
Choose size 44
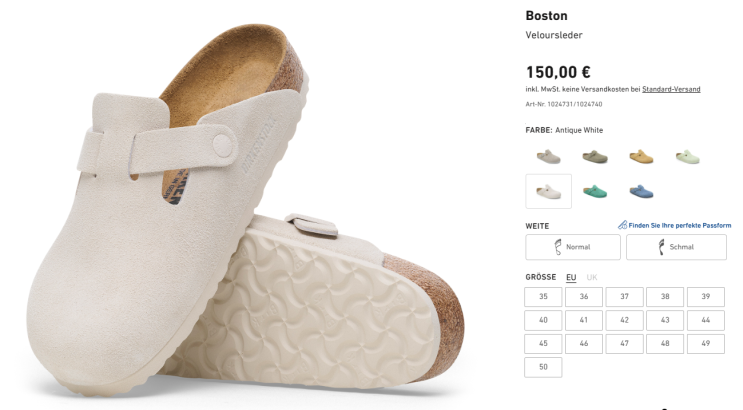(706, 320)
